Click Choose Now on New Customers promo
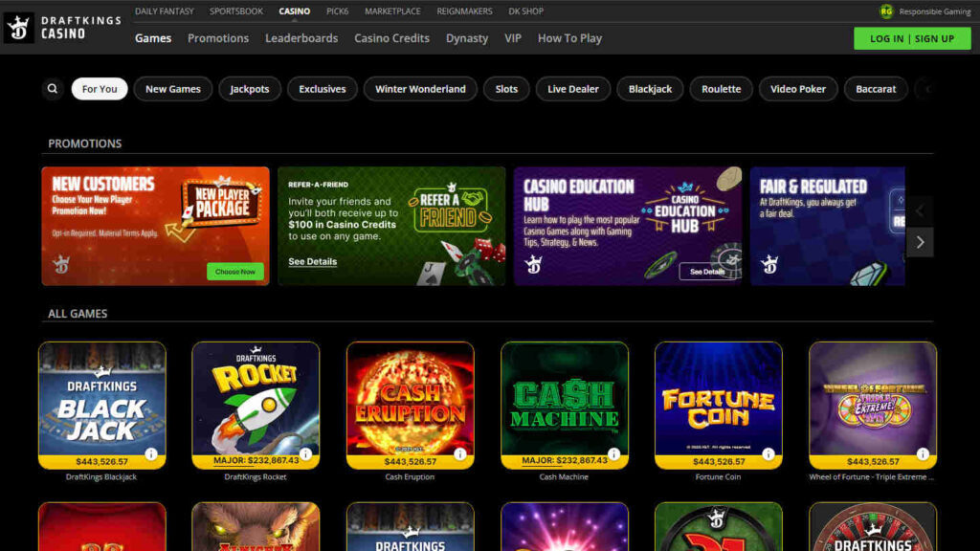Image resolution: width=980 pixels, height=551 pixels. click(235, 272)
